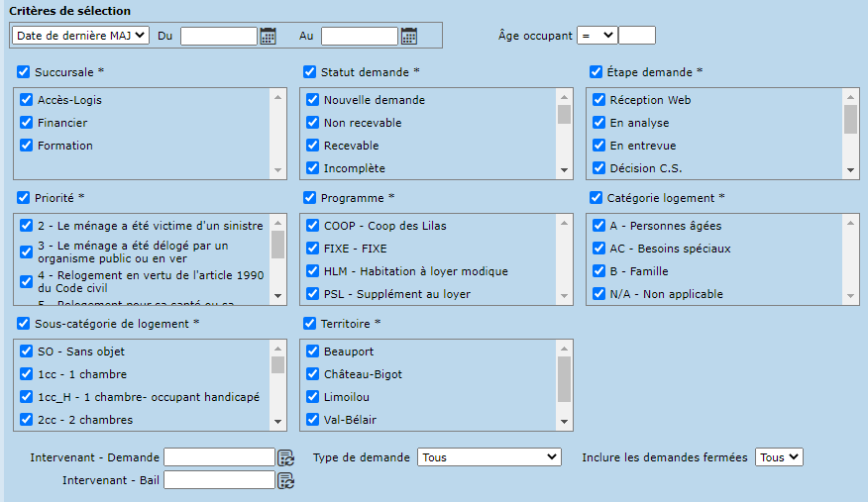
Task: Uncheck the Succursale select-all checkbox
Action: click(24, 72)
